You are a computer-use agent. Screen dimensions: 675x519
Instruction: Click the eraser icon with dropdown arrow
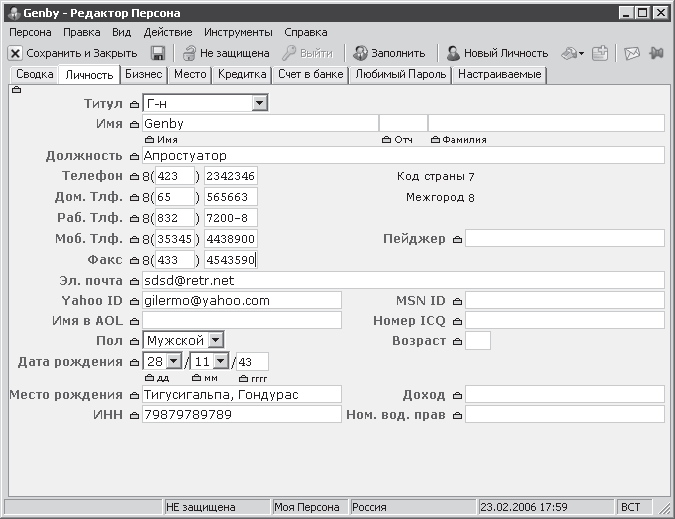coord(572,53)
